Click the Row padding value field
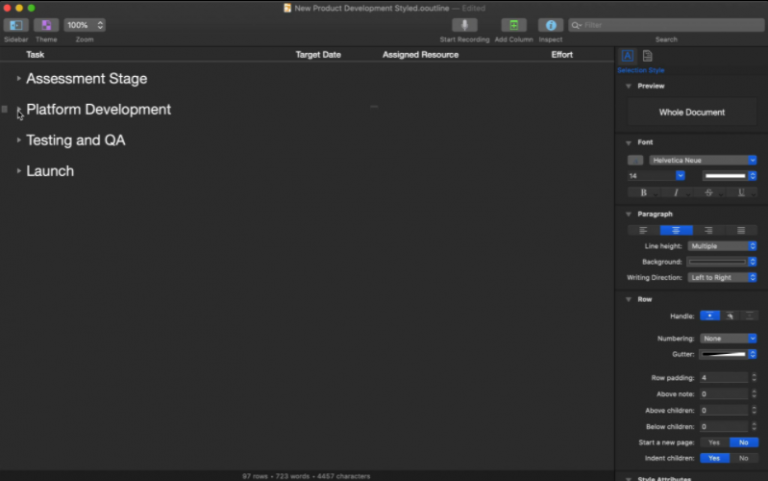The height and width of the screenshot is (481, 768). click(724, 378)
